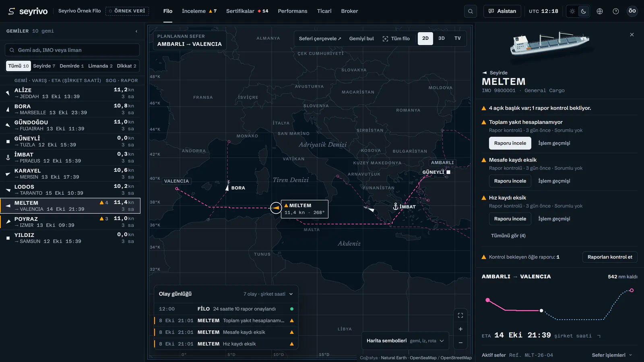Select the İMBAT anchor marker on map
The width and height of the screenshot is (644, 362).
[396, 206]
